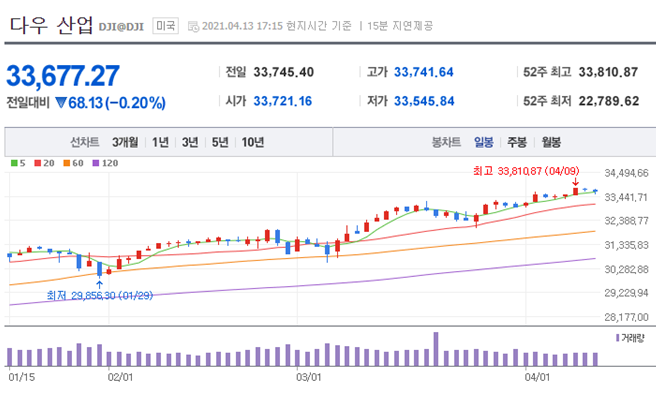Click the 04/01 date axis label
The height and width of the screenshot is (393, 656).
click(x=538, y=378)
